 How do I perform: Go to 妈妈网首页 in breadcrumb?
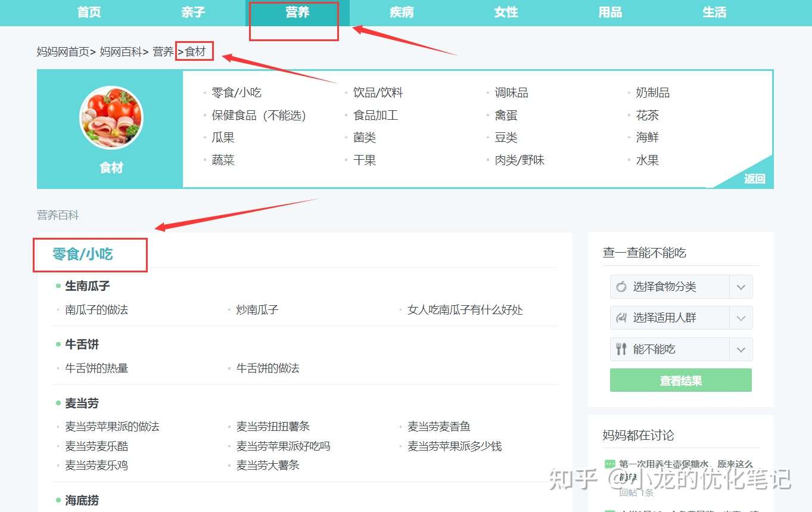coord(63,52)
